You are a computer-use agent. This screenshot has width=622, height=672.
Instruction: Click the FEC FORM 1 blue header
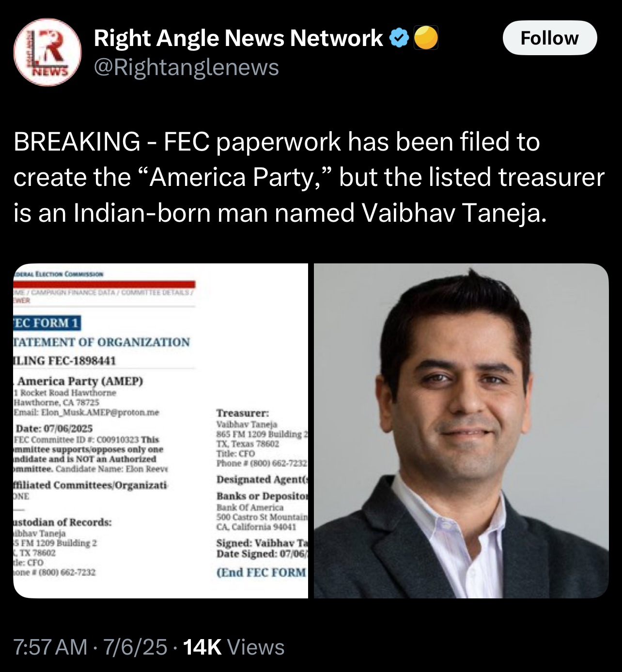pyautogui.click(x=47, y=323)
